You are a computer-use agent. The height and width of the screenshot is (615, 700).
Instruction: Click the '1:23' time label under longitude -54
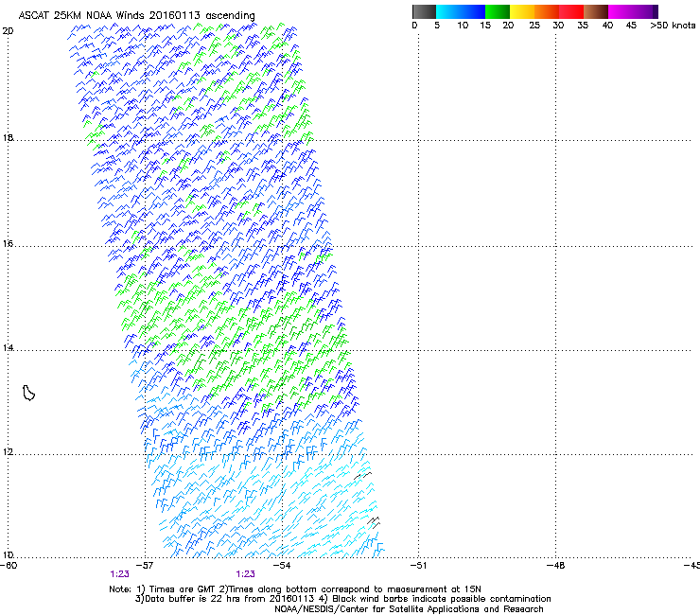pyautogui.click(x=246, y=574)
